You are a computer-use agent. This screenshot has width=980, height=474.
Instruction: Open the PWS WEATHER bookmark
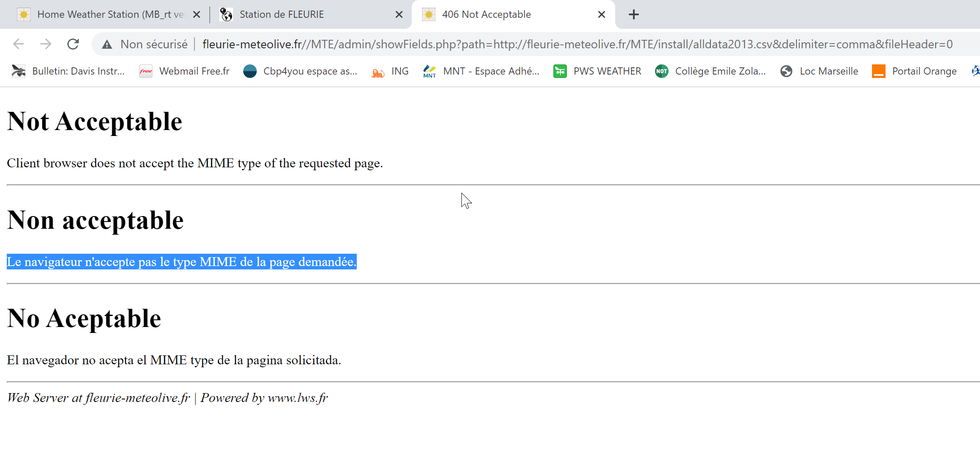[597, 71]
